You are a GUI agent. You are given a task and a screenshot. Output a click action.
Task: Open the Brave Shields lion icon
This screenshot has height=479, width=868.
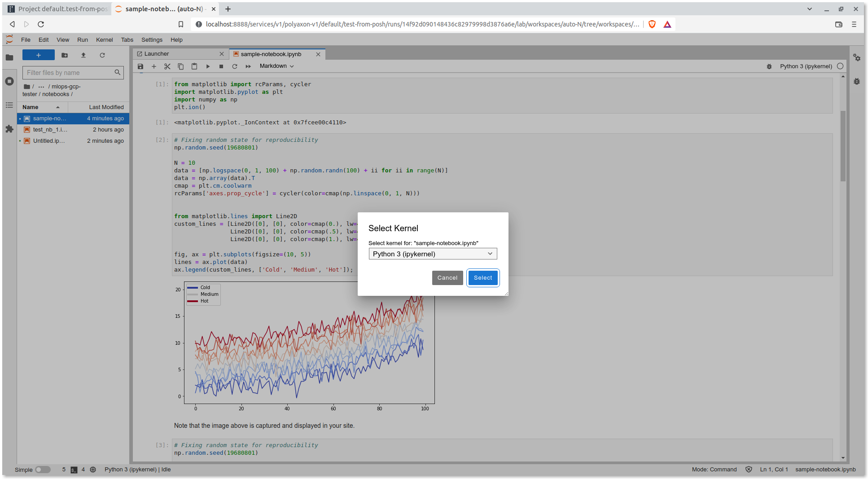coord(652,24)
